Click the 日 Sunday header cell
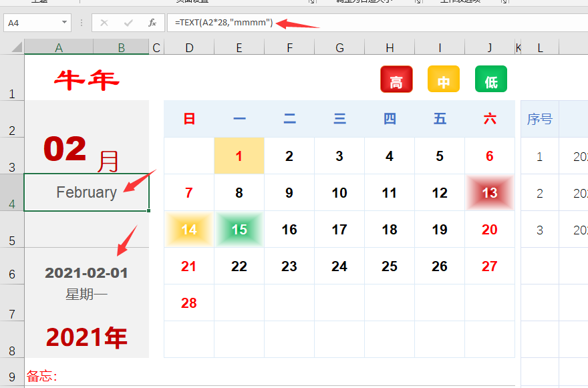 tap(189, 119)
